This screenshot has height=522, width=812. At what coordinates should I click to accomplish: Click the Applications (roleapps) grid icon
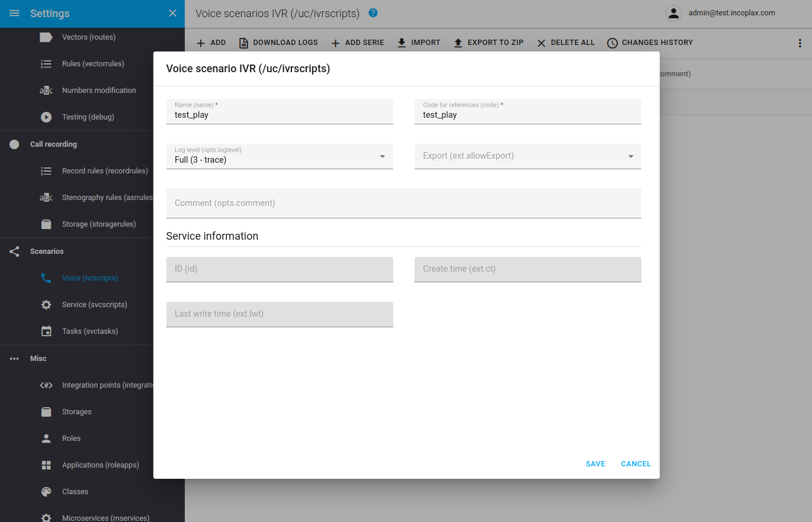coord(46,465)
